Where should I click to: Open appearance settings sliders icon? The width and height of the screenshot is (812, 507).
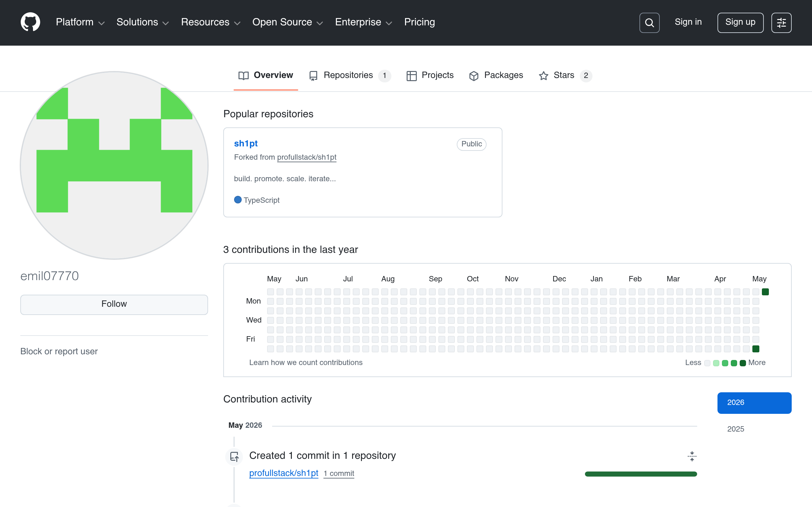[781, 23]
